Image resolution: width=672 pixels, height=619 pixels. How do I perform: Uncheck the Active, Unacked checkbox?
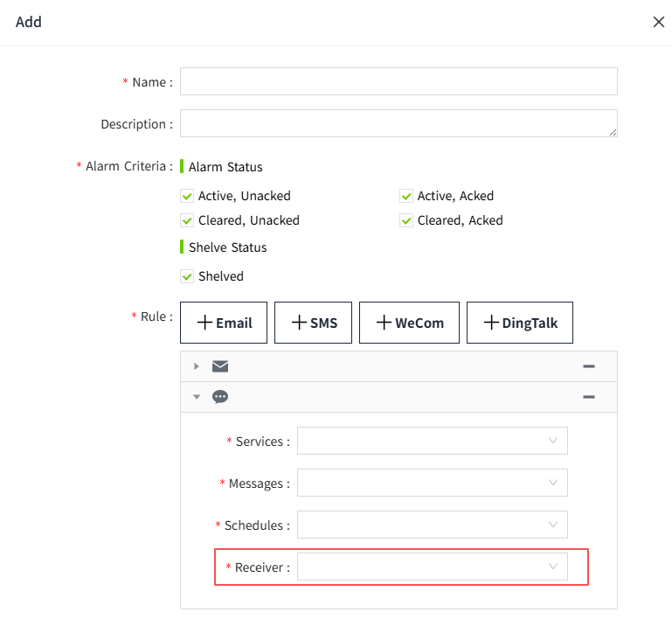point(187,196)
